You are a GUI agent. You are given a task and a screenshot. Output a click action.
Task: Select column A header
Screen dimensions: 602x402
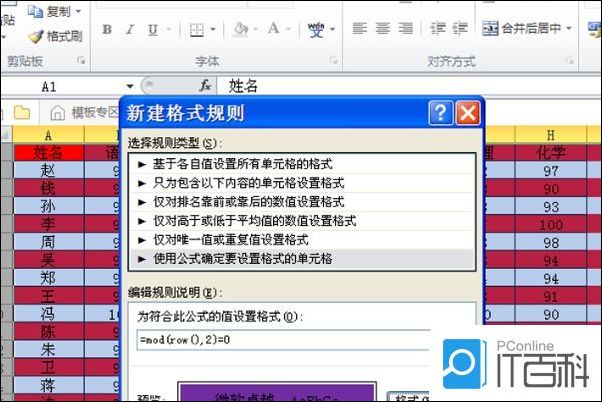click(48, 135)
